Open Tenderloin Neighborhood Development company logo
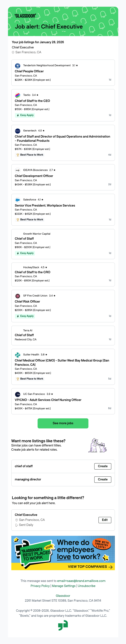This screenshot has width=126, height=644. [x=18, y=66]
